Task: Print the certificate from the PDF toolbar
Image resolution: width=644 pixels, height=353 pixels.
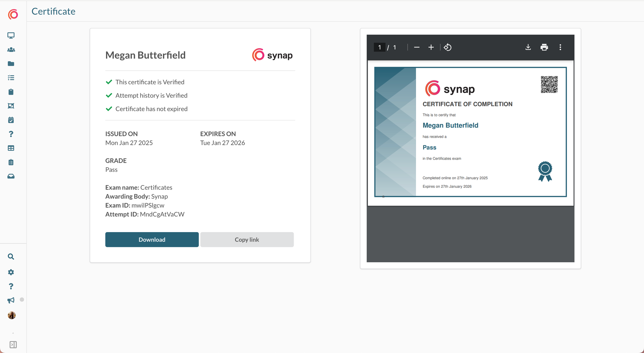Action: click(544, 47)
